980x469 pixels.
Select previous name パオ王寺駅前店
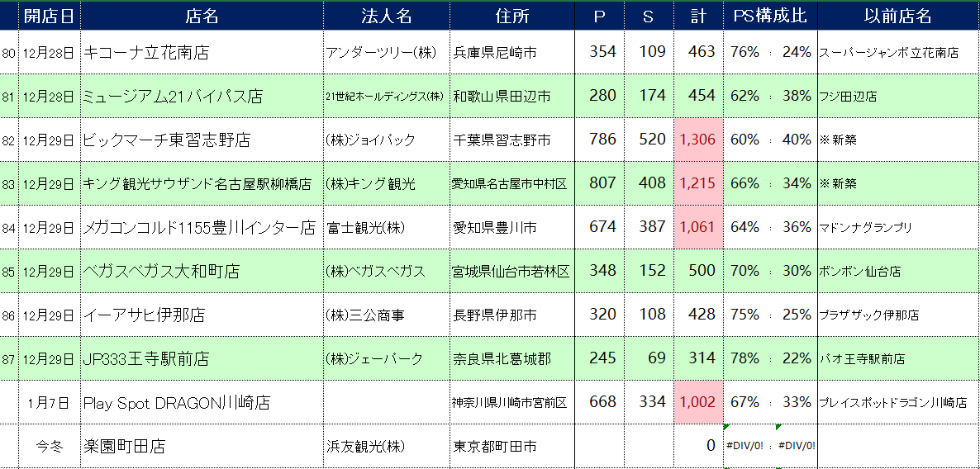tap(861, 358)
